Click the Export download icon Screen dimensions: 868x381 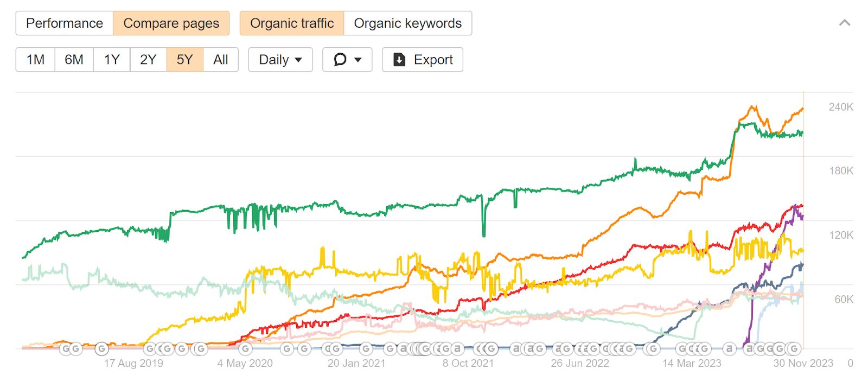(x=399, y=60)
